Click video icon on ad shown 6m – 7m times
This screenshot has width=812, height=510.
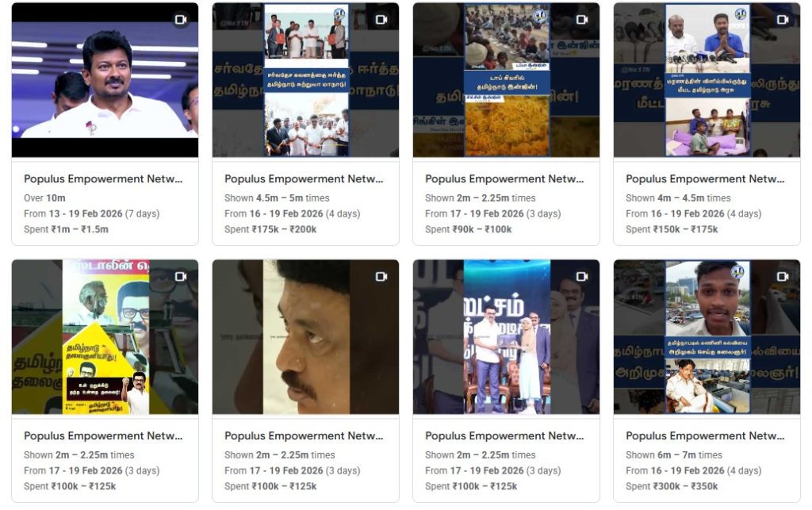click(x=783, y=277)
